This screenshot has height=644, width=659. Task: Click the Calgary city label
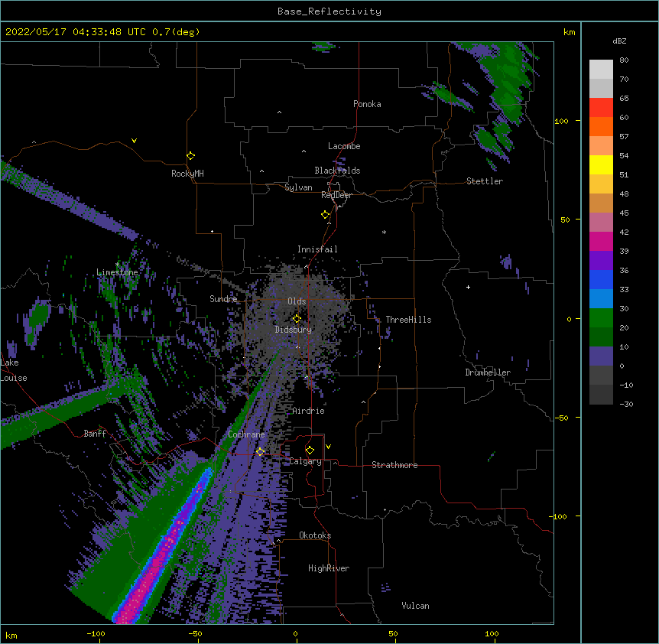(x=306, y=461)
